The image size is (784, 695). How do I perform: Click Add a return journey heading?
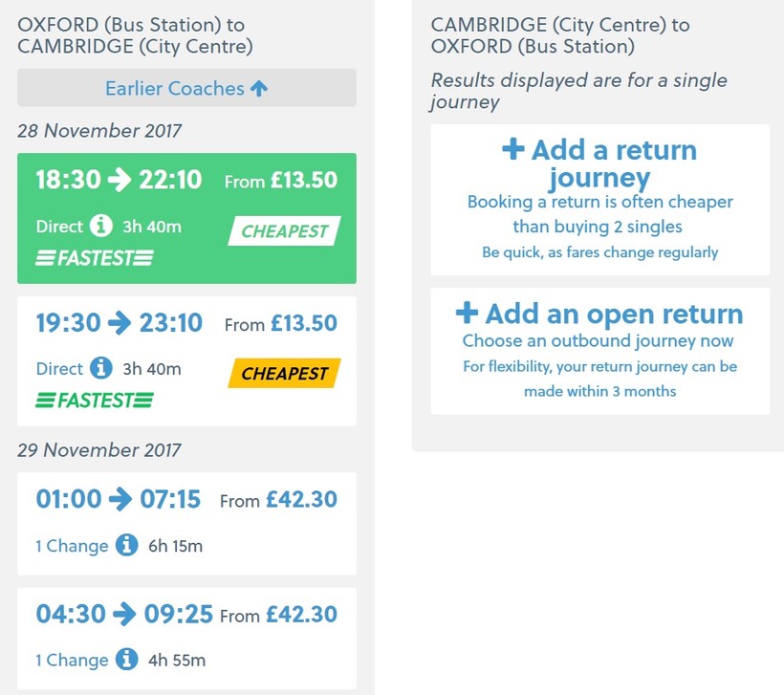[x=613, y=163]
